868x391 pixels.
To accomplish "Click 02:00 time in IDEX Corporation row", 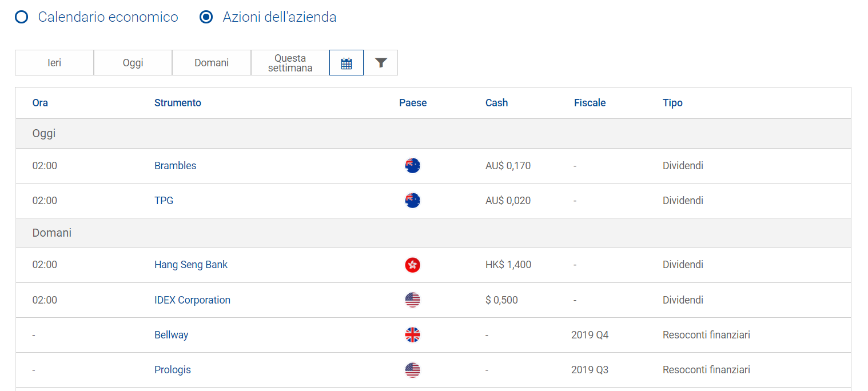I will tap(45, 300).
